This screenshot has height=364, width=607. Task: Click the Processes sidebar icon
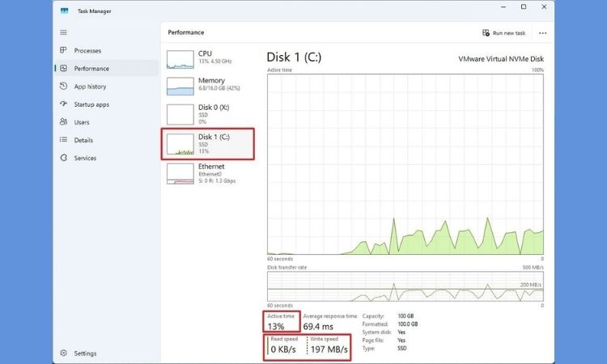click(x=63, y=50)
